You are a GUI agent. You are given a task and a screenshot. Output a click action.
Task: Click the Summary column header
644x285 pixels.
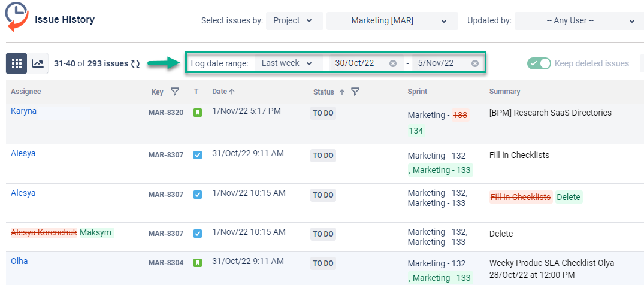(505, 92)
